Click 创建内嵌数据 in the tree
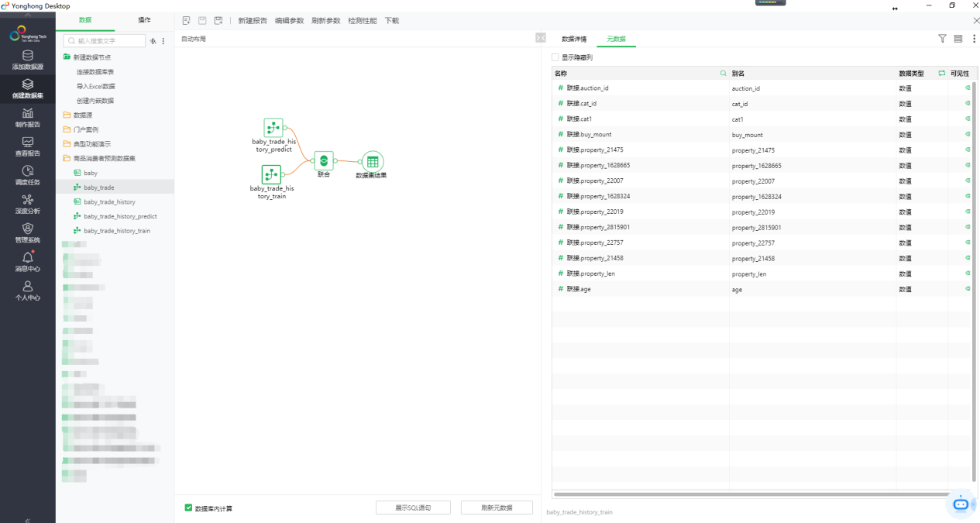Image resolution: width=980 pixels, height=523 pixels. [95, 101]
